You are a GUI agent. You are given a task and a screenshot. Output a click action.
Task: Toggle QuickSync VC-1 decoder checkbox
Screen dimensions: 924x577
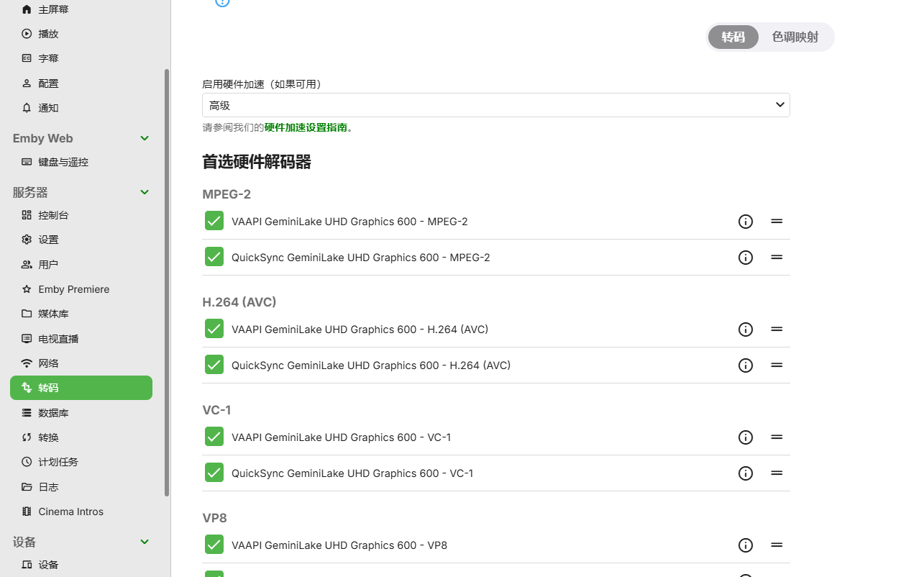[x=214, y=473]
